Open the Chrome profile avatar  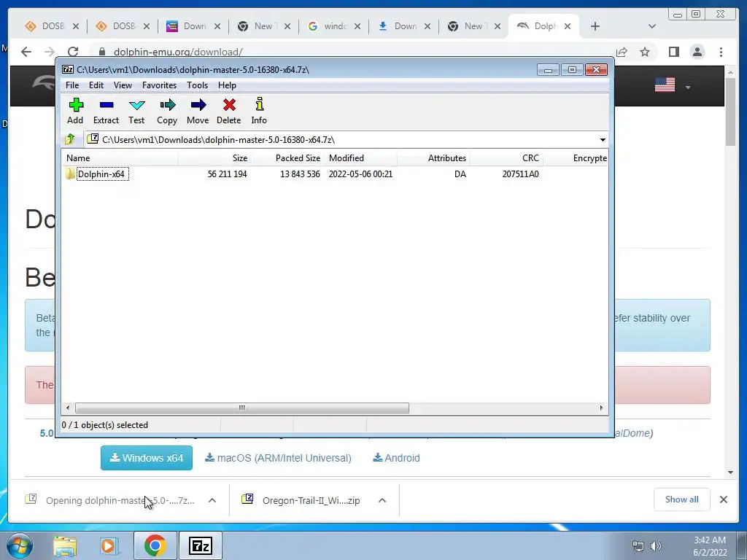(697, 52)
